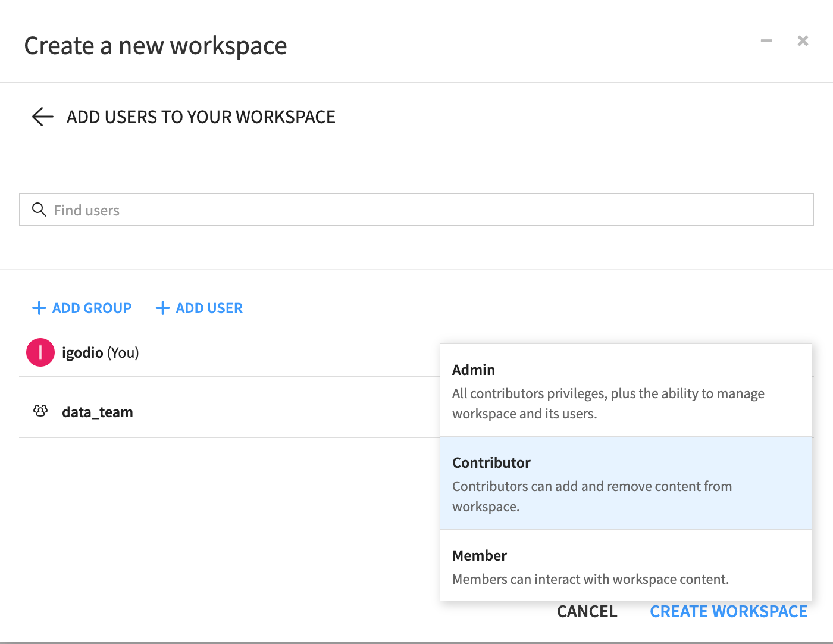Viewport: 833px width, 644px height.
Task: Click the magnifying glass search icon
Action: (39, 210)
